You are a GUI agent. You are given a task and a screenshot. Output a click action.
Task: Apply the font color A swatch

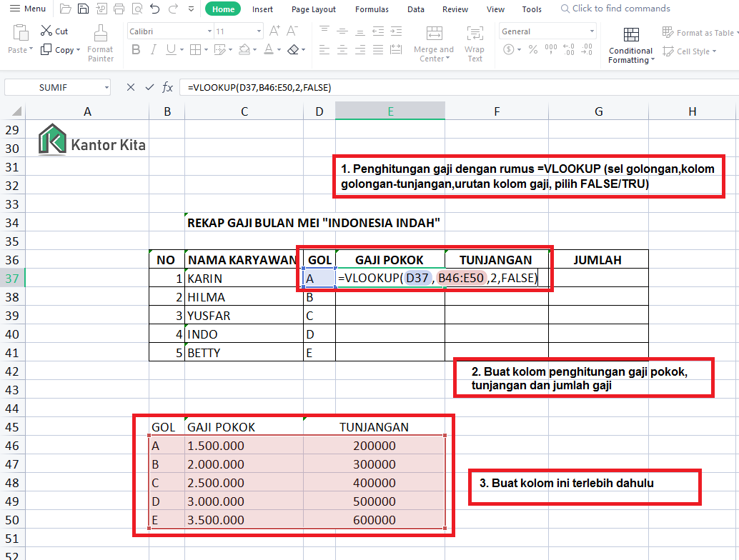click(x=269, y=49)
